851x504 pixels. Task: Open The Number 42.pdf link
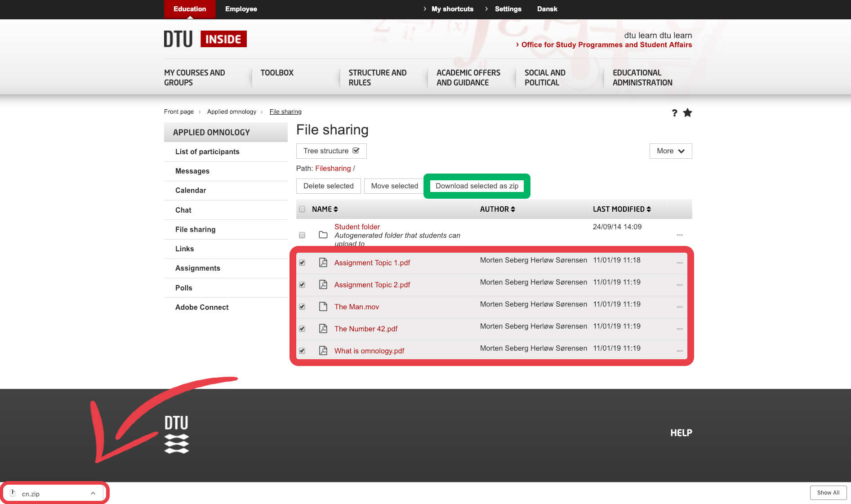click(365, 329)
